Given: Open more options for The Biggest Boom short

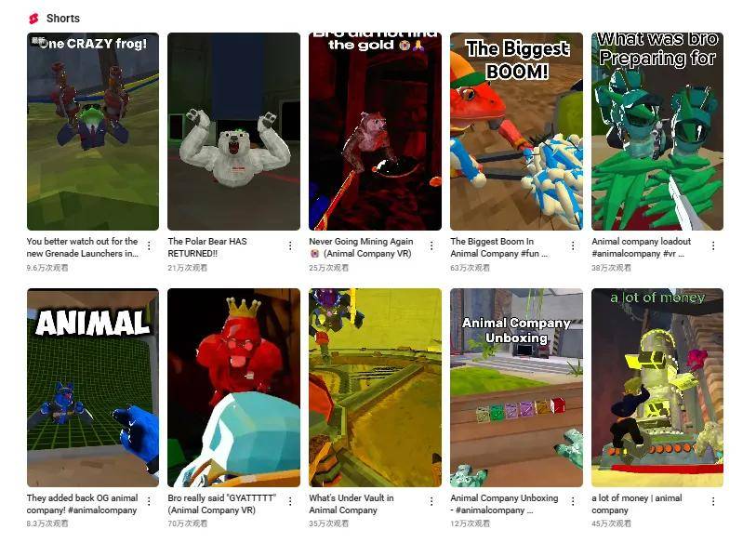Looking at the screenshot, I should coord(573,246).
